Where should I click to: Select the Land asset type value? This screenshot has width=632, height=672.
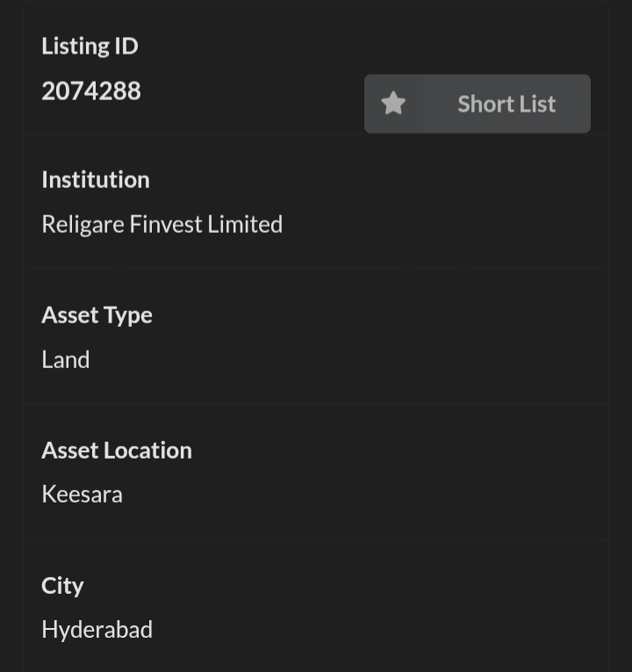pyautogui.click(x=66, y=359)
